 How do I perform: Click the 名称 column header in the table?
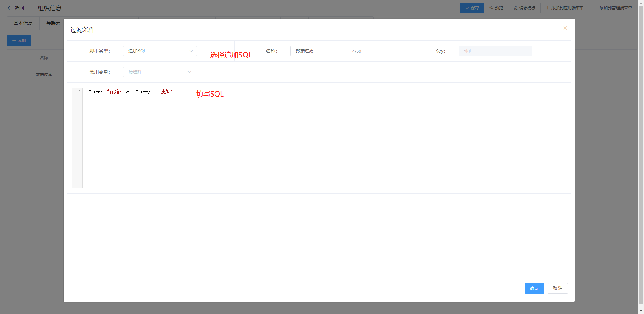coord(44,58)
